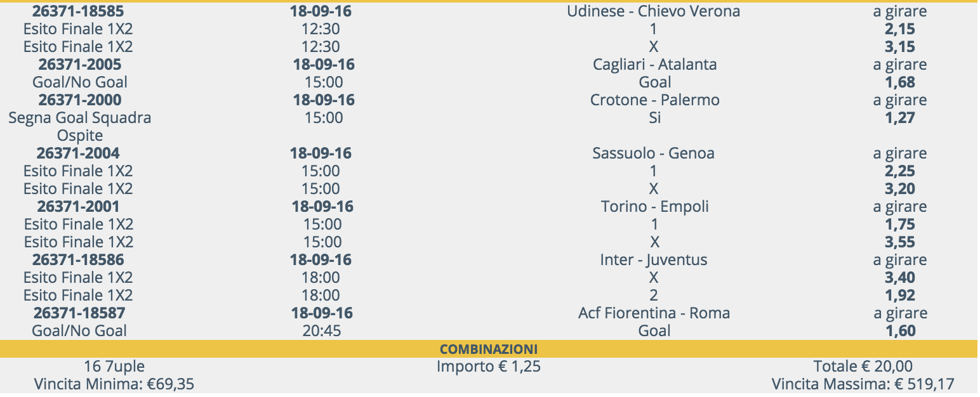Click the Sassuolo - Genoa match
Image resolution: width=980 pixels, height=397 pixels.
(653, 153)
